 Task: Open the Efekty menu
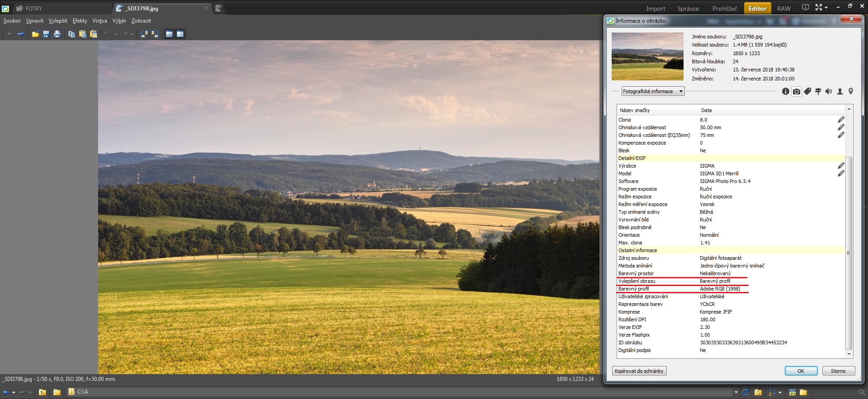click(x=80, y=21)
